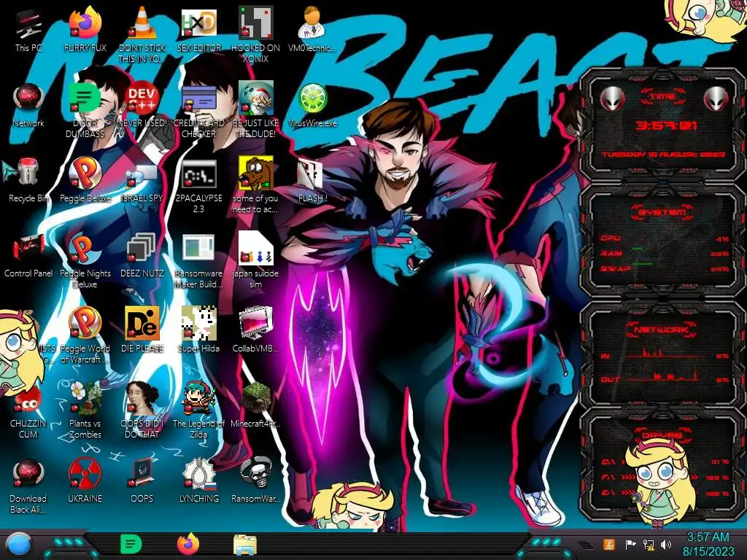Click the NETWORK gadget header
This screenshot has width=747, height=560.
[662, 330]
